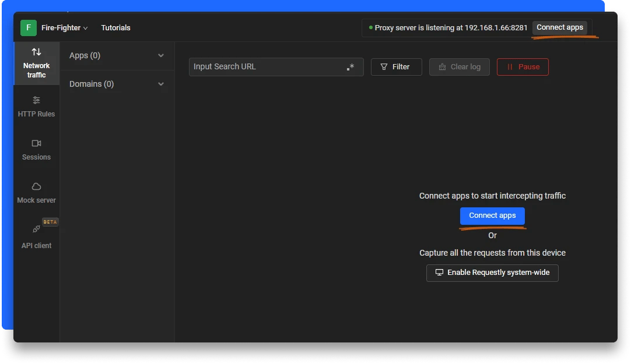The height and width of the screenshot is (364, 631).
Task: Go to HTTP Rules in the sidebar
Action: click(x=36, y=107)
